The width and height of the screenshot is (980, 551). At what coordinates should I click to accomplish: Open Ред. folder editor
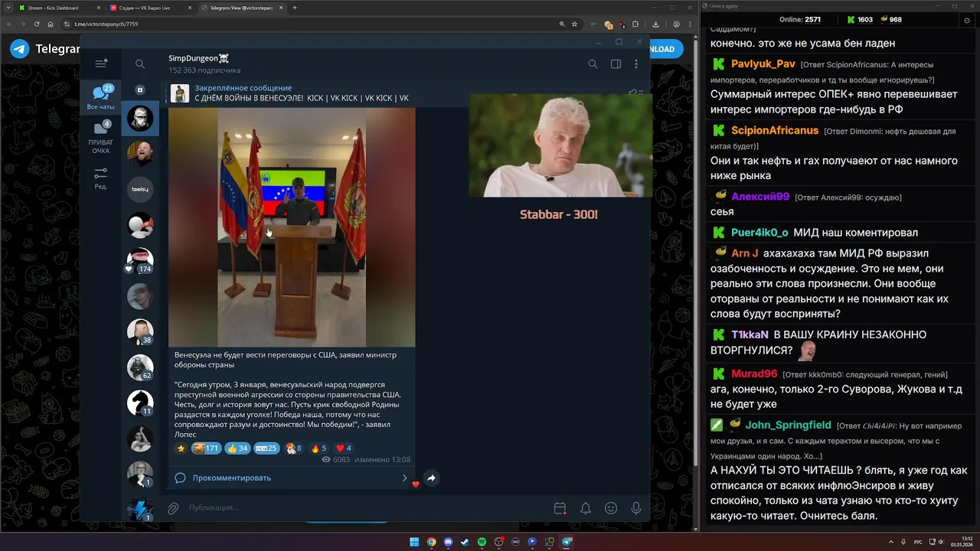[x=100, y=178]
